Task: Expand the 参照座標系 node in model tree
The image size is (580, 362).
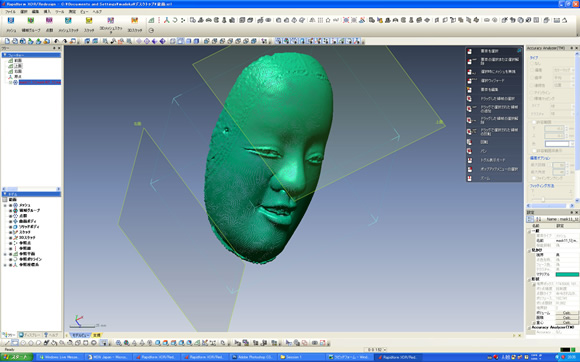Action: coord(5,265)
